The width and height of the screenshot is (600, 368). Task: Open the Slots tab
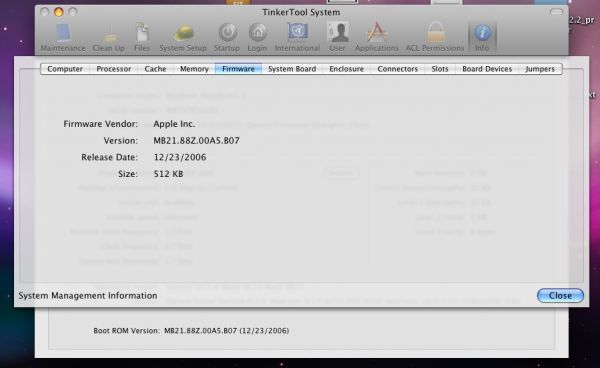440,69
